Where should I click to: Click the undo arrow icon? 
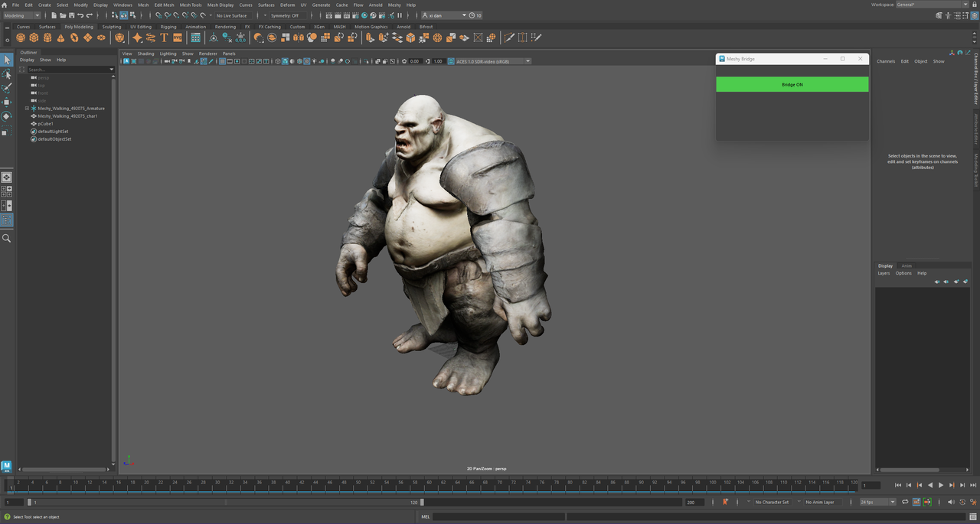click(x=81, y=15)
